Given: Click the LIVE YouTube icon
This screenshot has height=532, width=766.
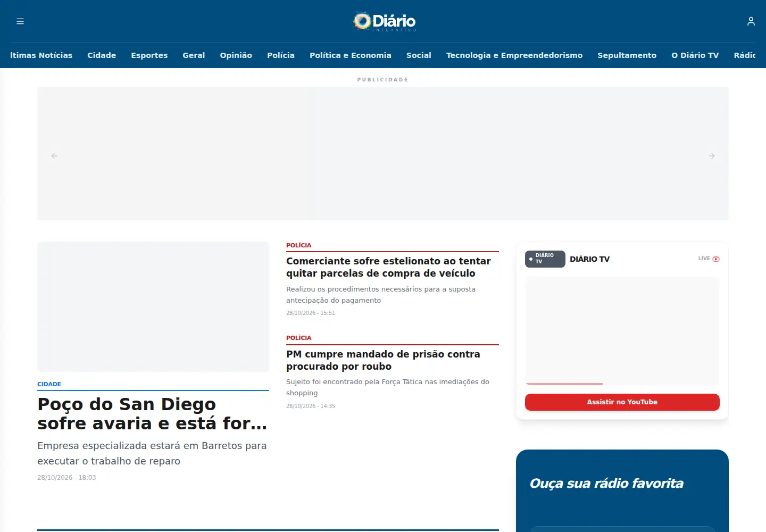Looking at the screenshot, I should pyautogui.click(x=716, y=259).
